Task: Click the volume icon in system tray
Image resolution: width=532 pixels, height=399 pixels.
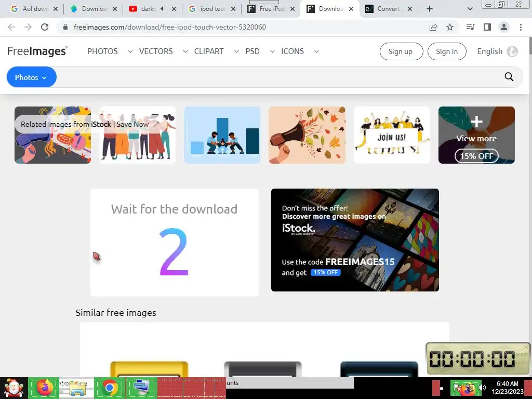Action: coord(483,388)
